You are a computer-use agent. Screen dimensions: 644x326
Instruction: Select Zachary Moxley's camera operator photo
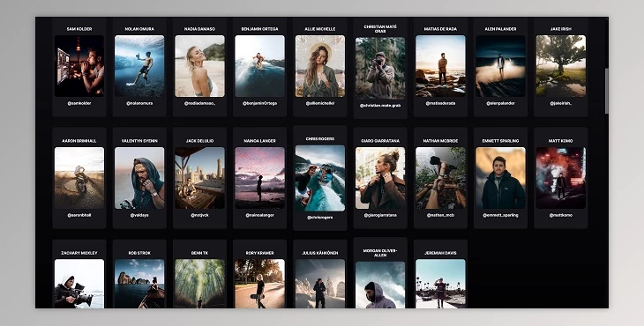coord(79,284)
